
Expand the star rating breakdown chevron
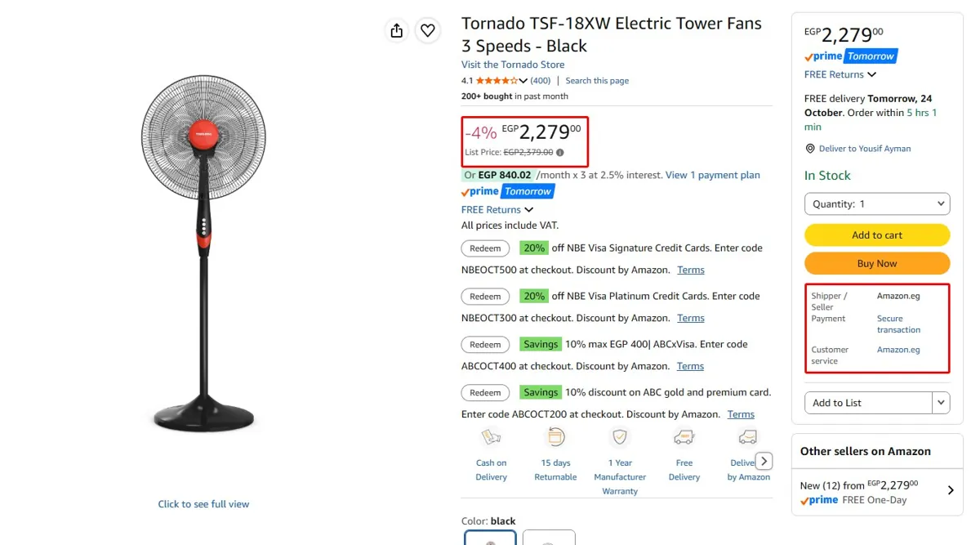point(523,81)
